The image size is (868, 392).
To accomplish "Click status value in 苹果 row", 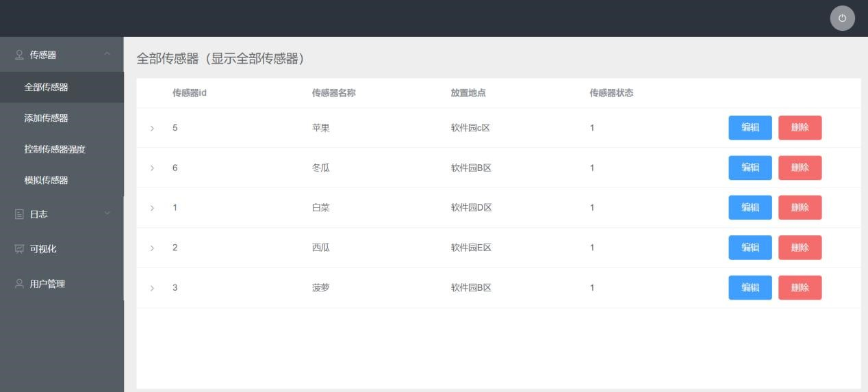I will (x=592, y=128).
